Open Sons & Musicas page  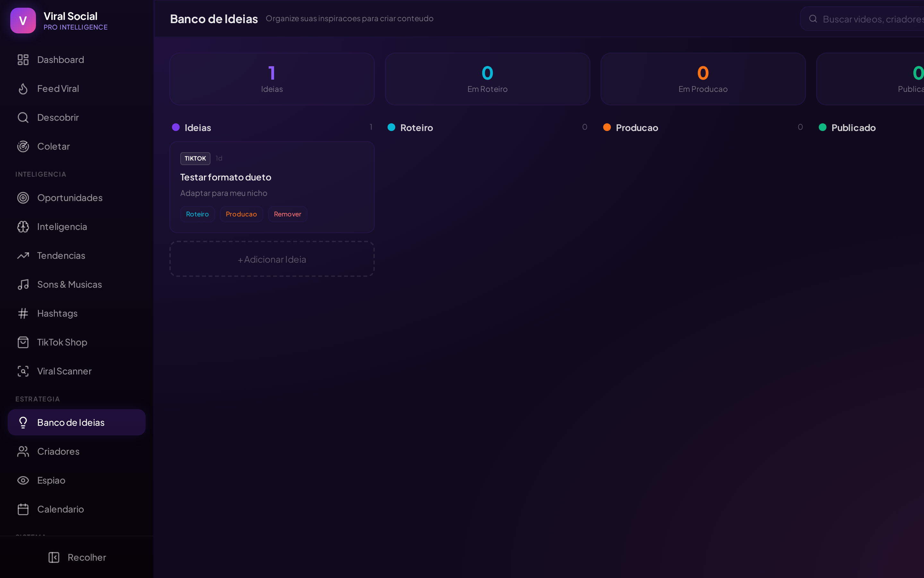(76, 285)
